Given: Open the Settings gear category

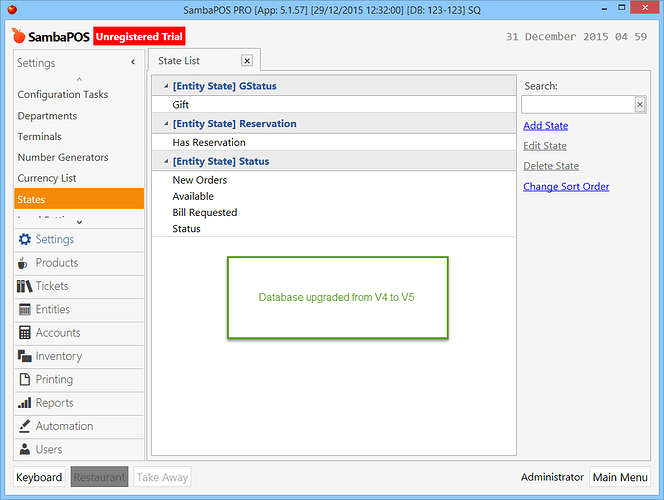Looking at the screenshot, I should (x=79, y=239).
